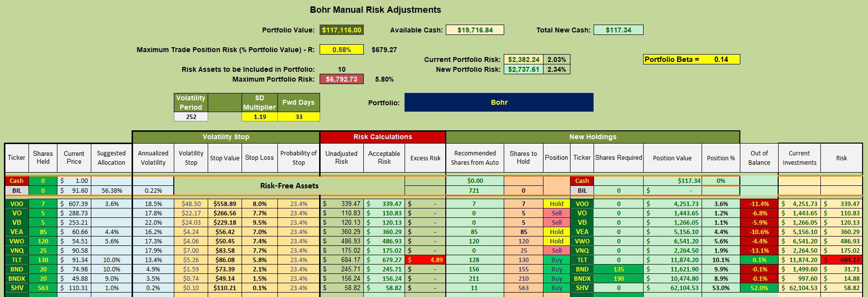This screenshot has width=868, height=297.
Task: Select VOO current price 607.39
Action: tap(74, 204)
